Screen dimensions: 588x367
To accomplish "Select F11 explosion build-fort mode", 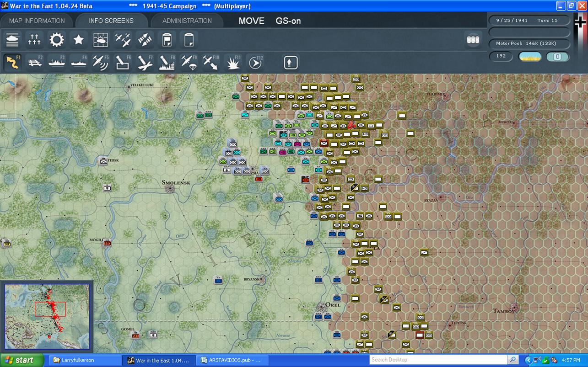I will tap(233, 62).
